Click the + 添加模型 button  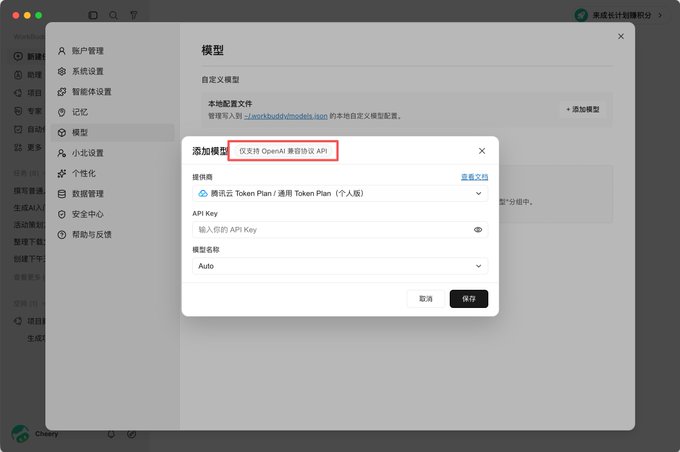(582, 109)
